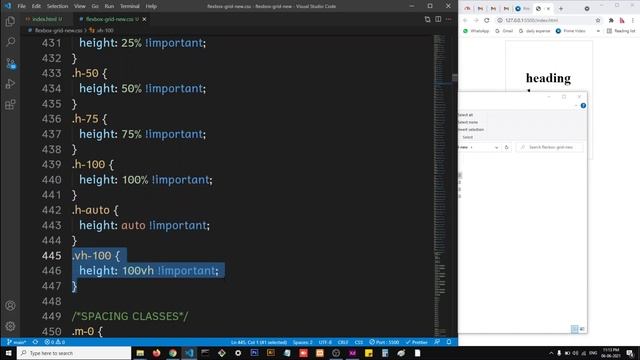Viewport: 640px width, 360px height.
Task: Click the browser back button
Action: pos(465,20)
